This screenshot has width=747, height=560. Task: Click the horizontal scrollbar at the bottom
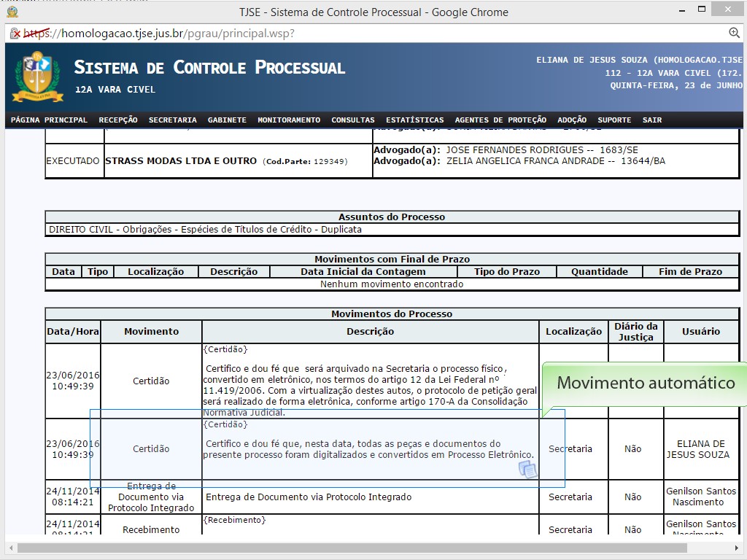click(365, 547)
